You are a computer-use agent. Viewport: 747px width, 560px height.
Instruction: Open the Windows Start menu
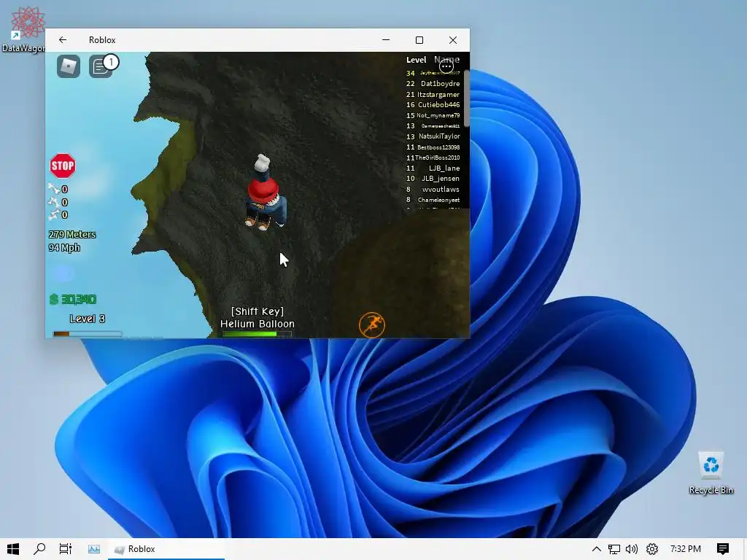(x=13, y=549)
